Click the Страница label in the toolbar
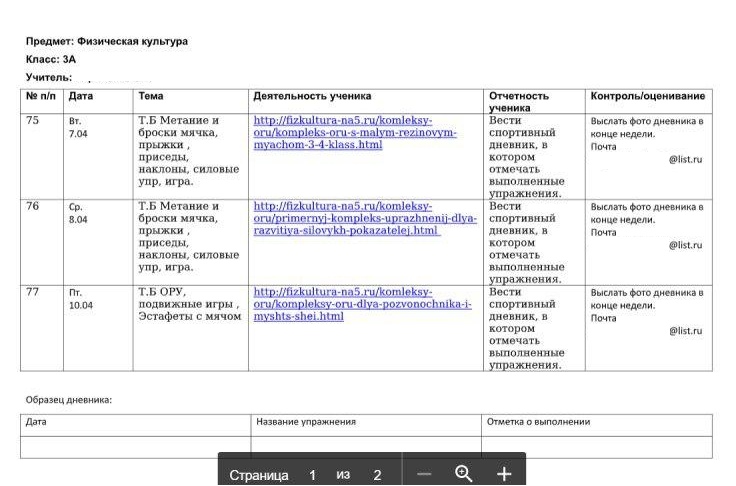The width and height of the screenshot is (736, 486). click(x=259, y=475)
